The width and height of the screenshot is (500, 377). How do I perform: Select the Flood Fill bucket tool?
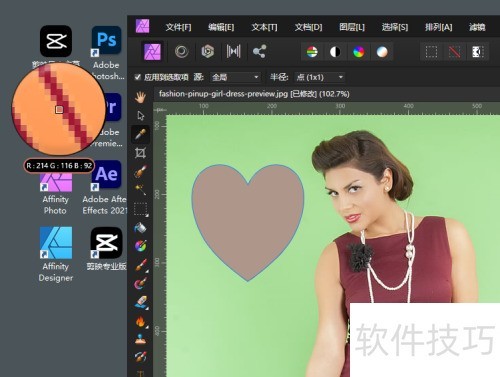140,228
